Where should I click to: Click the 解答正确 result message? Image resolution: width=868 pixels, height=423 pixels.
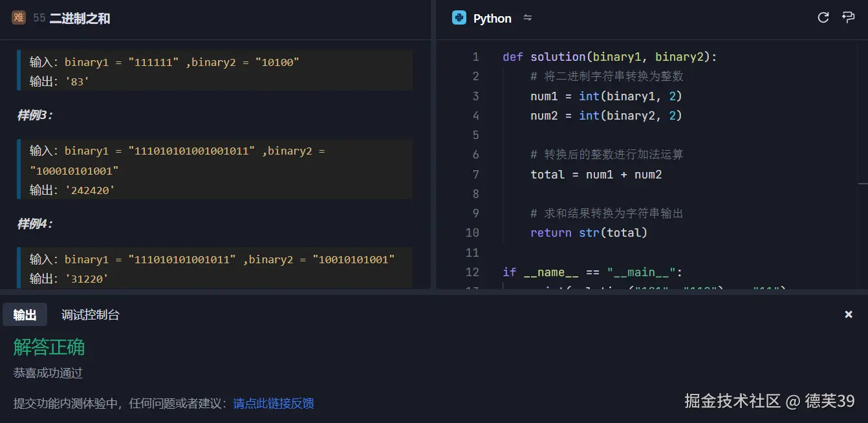49,347
